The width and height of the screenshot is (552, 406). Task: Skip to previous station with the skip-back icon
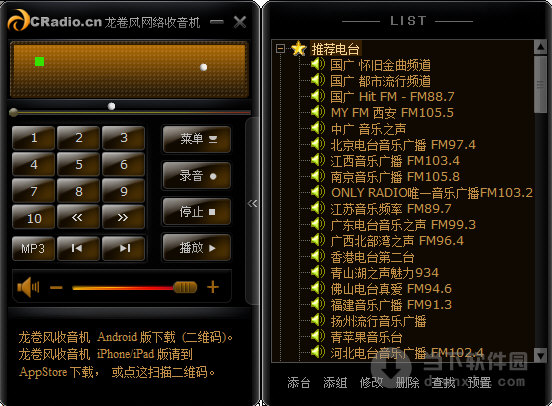(x=78, y=248)
